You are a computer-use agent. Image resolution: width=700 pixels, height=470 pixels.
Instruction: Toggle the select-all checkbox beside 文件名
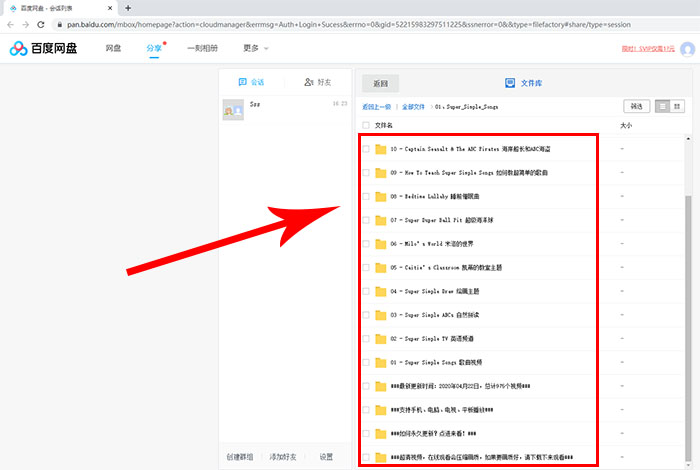pyautogui.click(x=366, y=125)
